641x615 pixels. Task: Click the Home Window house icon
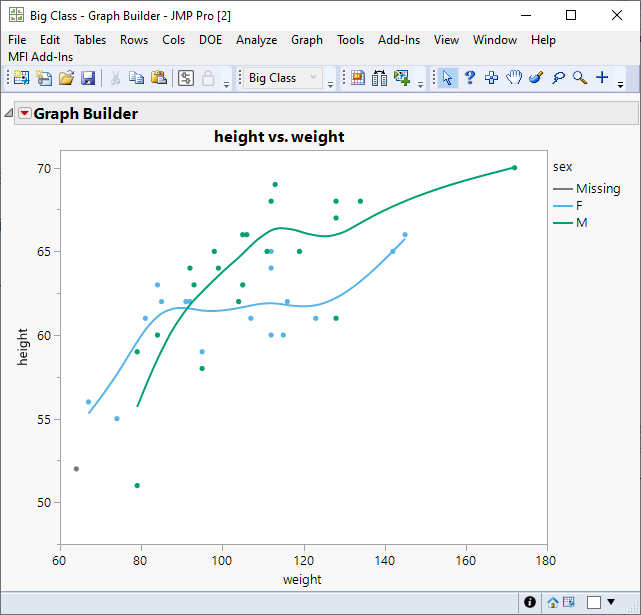553,602
